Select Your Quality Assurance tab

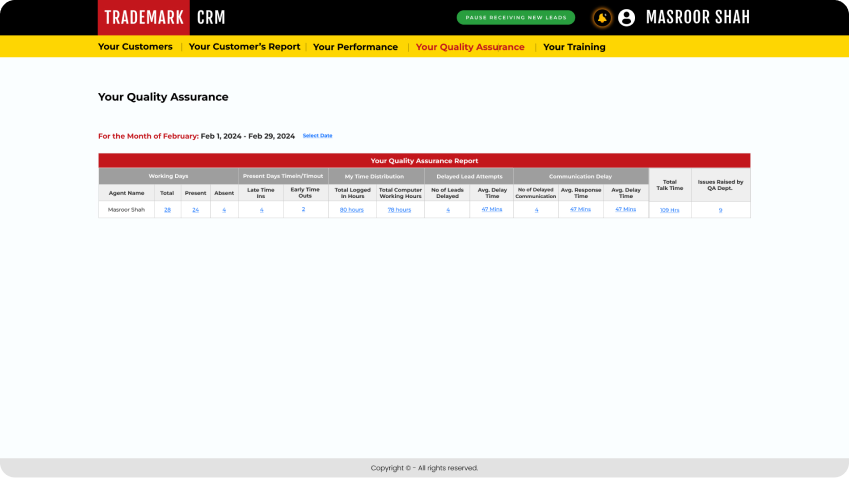pos(470,47)
